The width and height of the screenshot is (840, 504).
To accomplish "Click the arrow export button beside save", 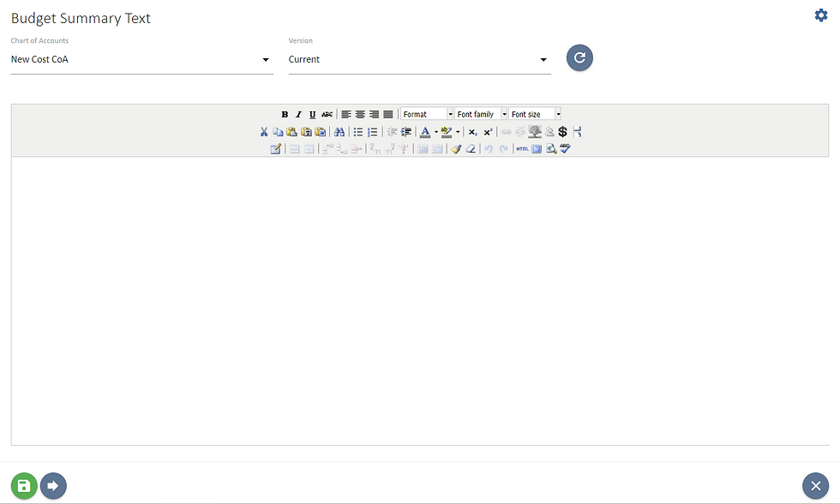I will [x=53, y=486].
